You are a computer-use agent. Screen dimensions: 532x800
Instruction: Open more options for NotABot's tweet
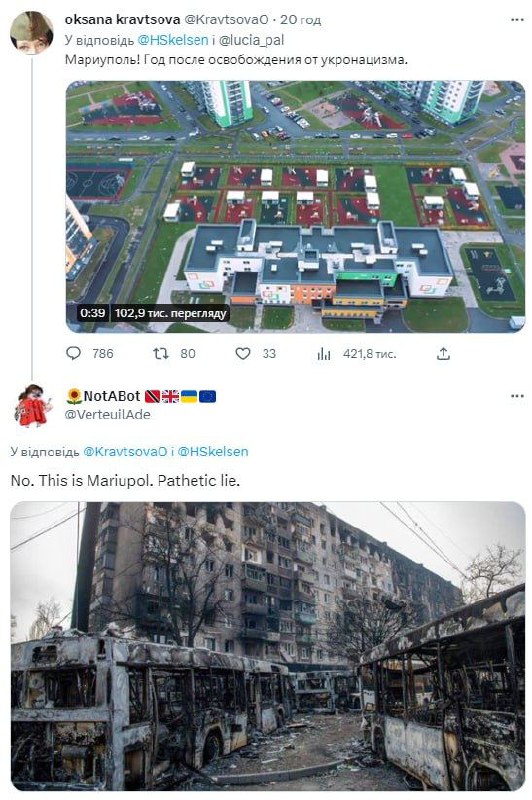[517, 396]
